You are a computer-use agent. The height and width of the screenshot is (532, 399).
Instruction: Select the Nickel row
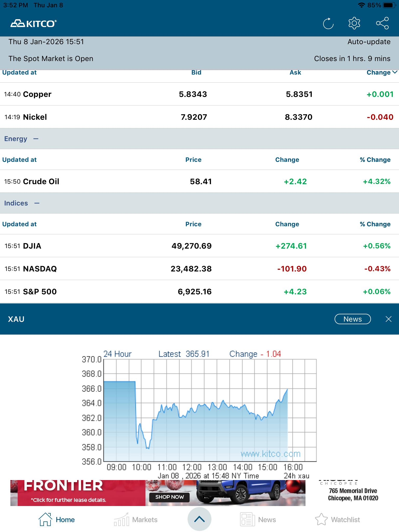pos(199,117)
